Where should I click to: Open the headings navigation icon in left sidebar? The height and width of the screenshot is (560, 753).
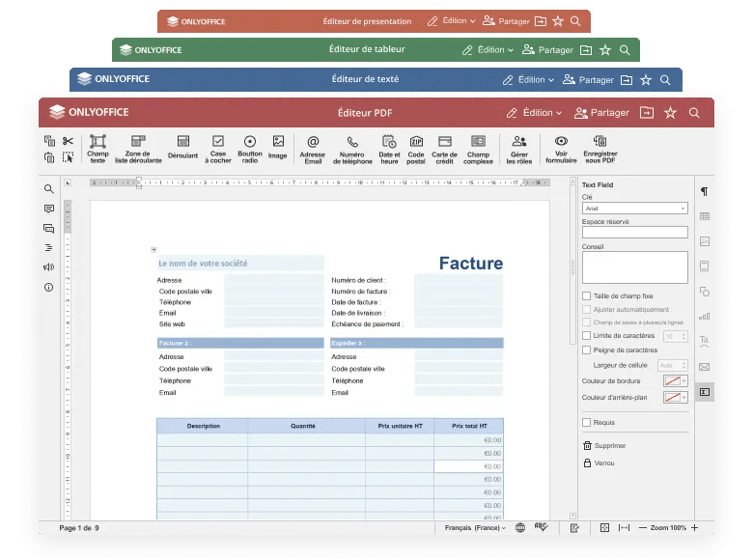[x=48, y=248]
